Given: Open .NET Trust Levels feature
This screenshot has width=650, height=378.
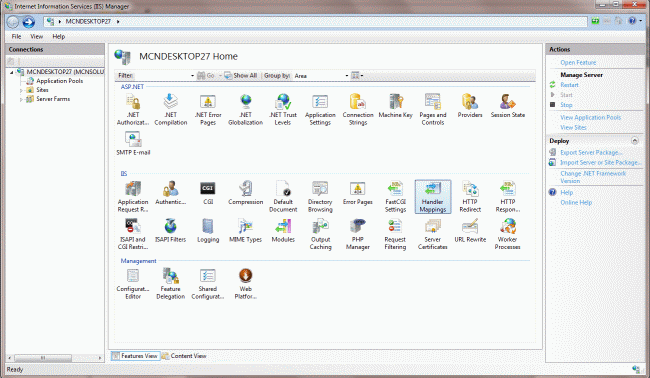Looking at the screenshot, I should pos(283,109).
